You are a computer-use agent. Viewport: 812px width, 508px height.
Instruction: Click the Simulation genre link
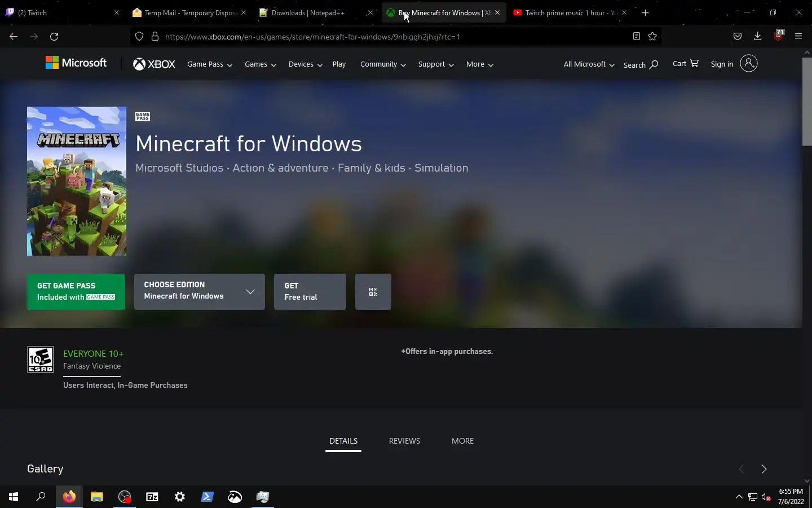coord(441,168)
